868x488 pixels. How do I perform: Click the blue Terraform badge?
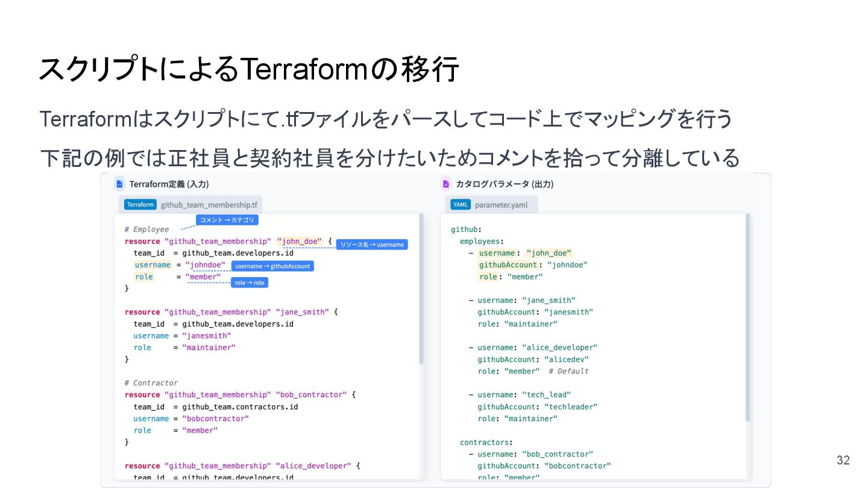140,204
